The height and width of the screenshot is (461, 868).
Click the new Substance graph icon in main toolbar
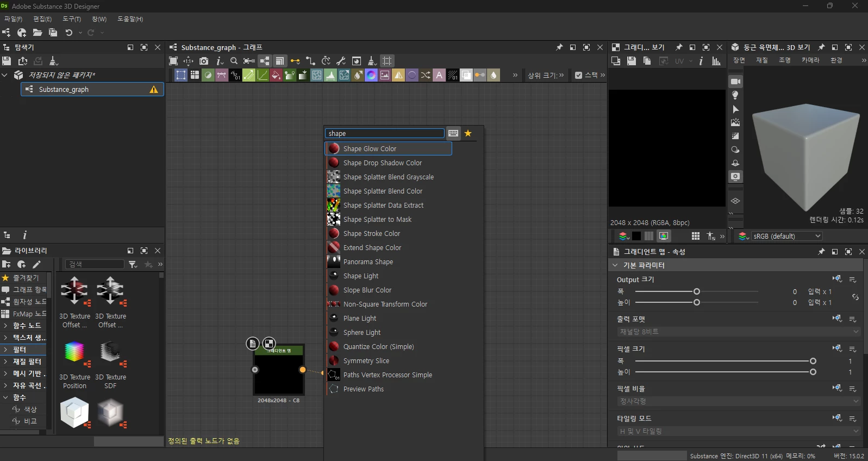(x=7, y=33)
